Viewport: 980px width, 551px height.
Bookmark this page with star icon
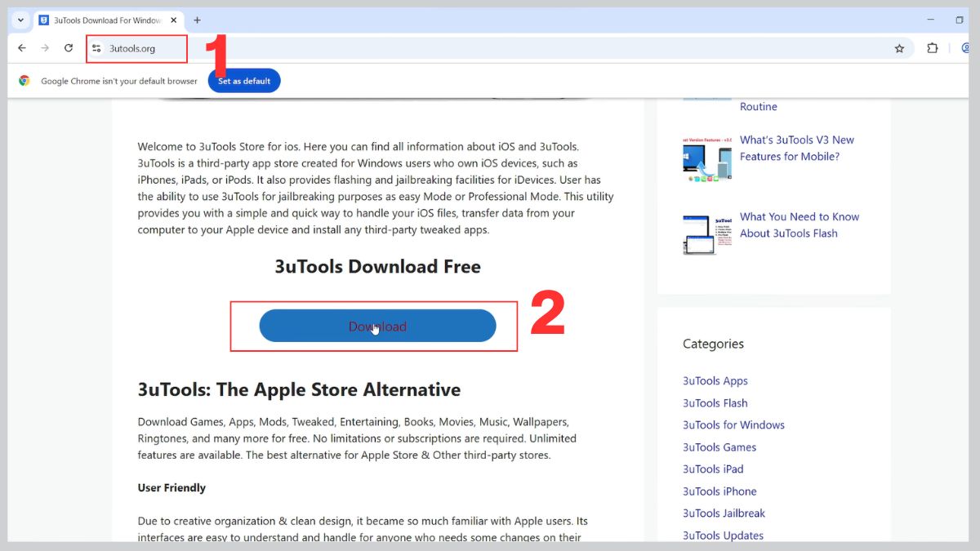(x=899, y=48)
